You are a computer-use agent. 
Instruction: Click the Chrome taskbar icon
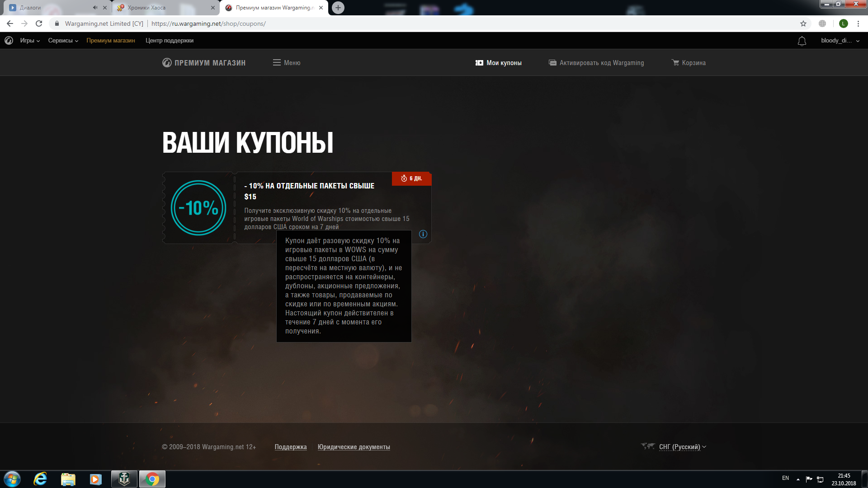pyautogui.click(x=152, y=479)
